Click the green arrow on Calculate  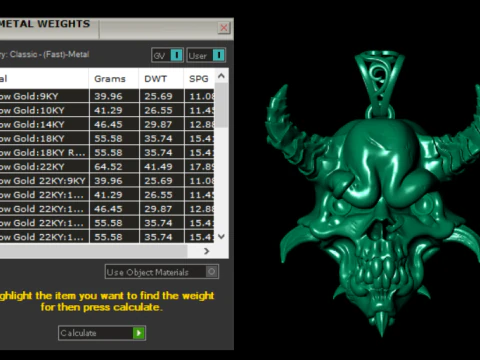(x=139, y=333)
